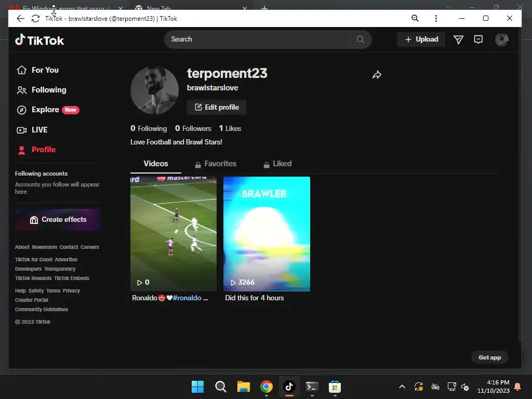This screenshot has height=399, width=532.
Task: Click the terpoment23 profile picture
Action: point(154,90)
